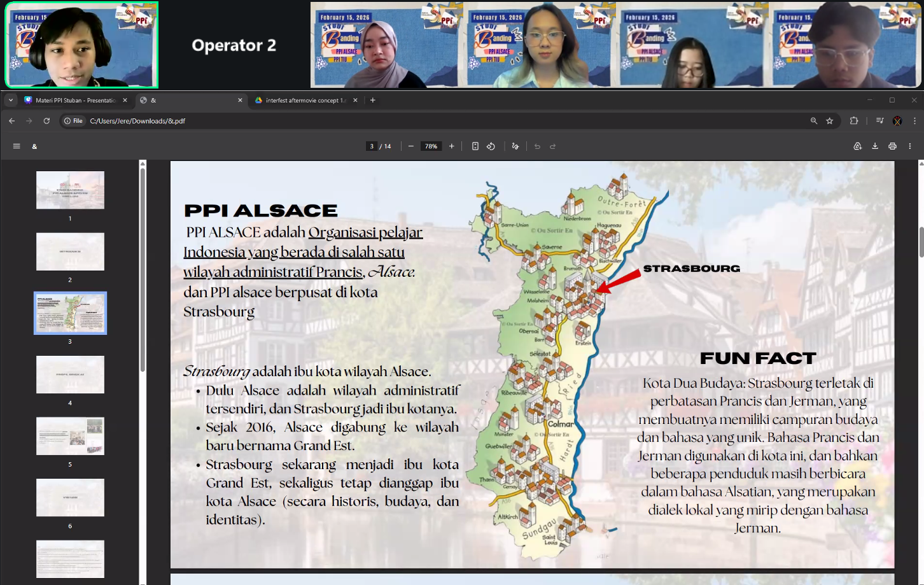This screenshot has width=924, height=585.
Task: Bookmark this page with star icon
Action: 830,121
